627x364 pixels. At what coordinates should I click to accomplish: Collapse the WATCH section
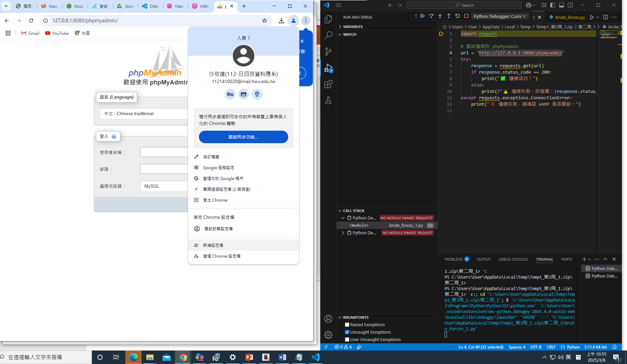[x=350, y=34]
